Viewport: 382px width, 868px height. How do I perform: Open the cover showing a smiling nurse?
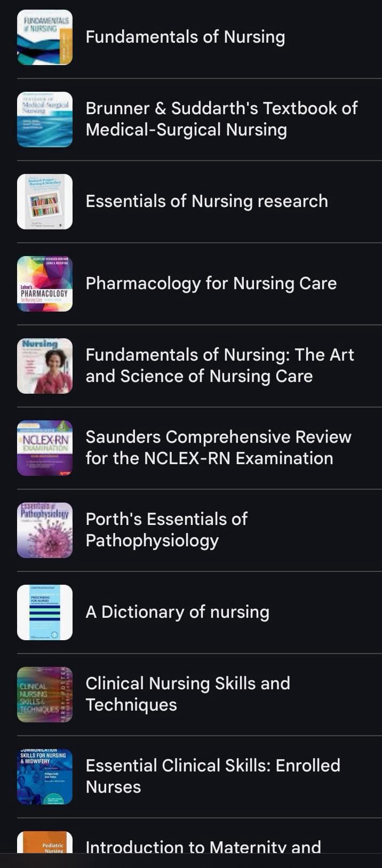click(45, 366)
